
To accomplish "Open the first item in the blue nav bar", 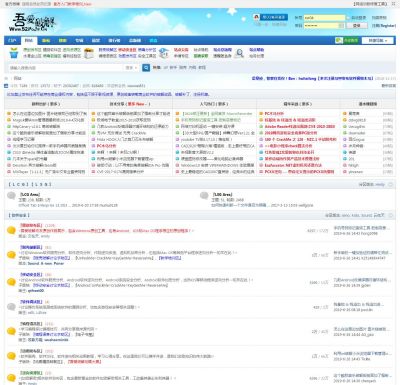I will click(x=12, y=40).
